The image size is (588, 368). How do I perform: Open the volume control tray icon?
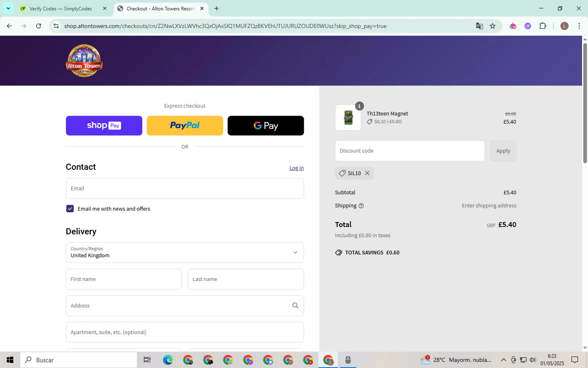pyautogui.click(x=533, y=360)
